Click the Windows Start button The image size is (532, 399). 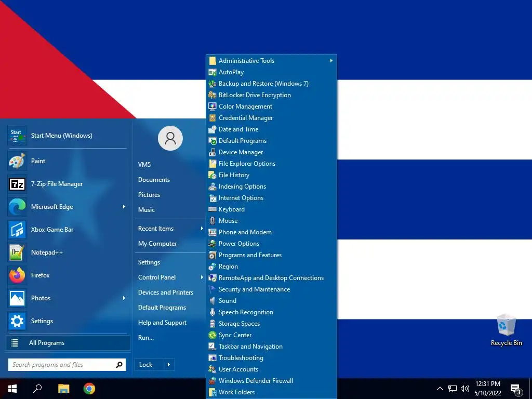click(12, 389)
